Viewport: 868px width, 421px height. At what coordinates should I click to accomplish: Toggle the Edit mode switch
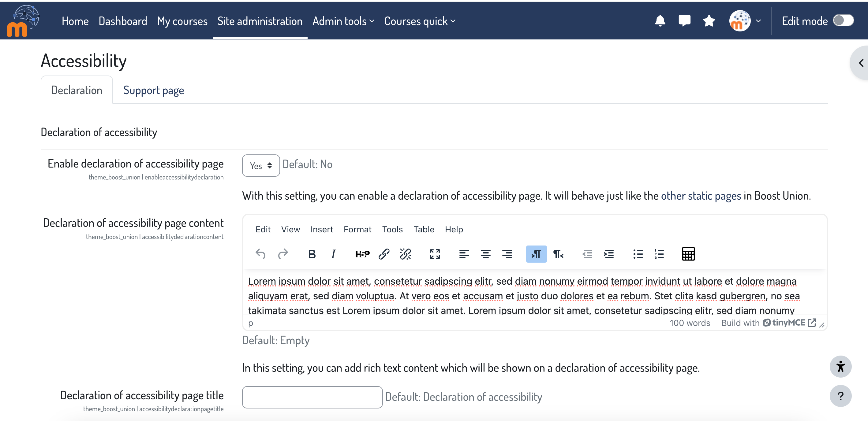click(x=844, y=20)
